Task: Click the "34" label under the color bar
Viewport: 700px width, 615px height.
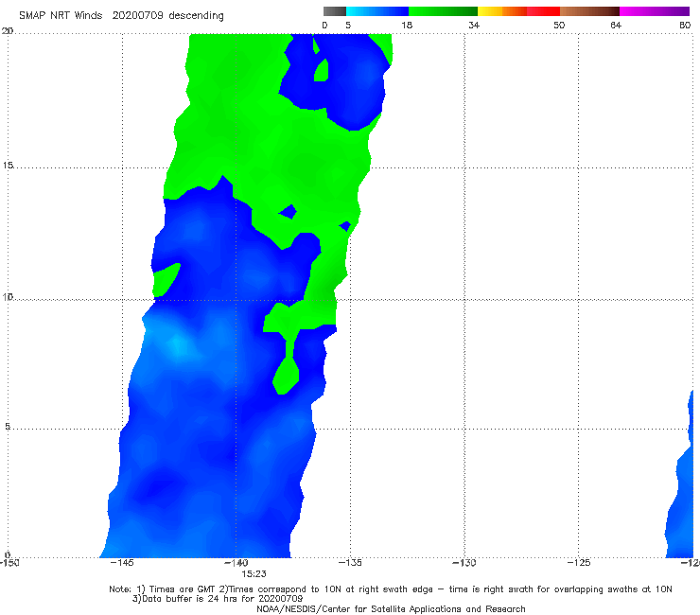Action: click(x=474, y=26)
